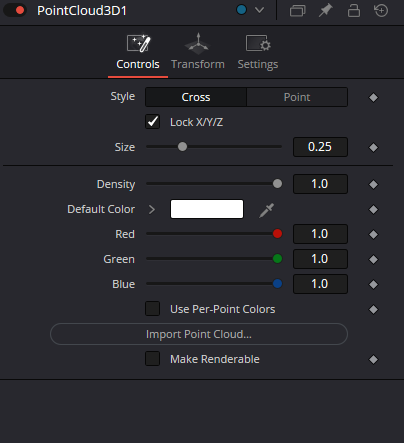Screen dimensions: 404x443
Task: Open the Settings tab
Action: tap(258, 52)
